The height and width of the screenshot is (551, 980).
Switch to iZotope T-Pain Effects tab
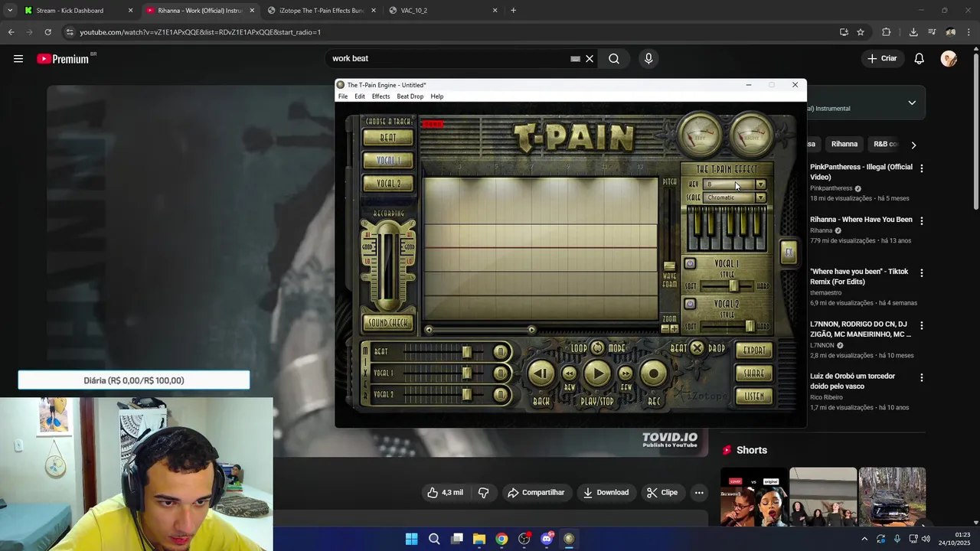coord(322,11)
